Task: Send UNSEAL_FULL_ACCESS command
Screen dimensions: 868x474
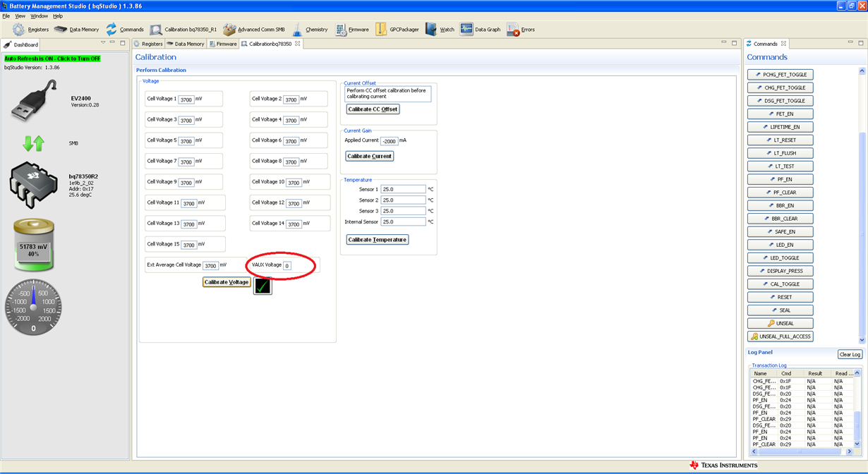Action: [780, 336]
